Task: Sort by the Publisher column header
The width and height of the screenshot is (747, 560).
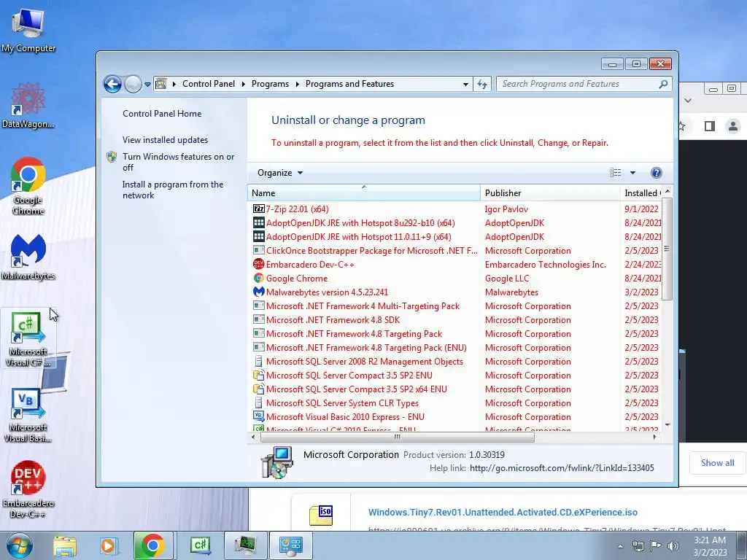Action: [550, 192]
